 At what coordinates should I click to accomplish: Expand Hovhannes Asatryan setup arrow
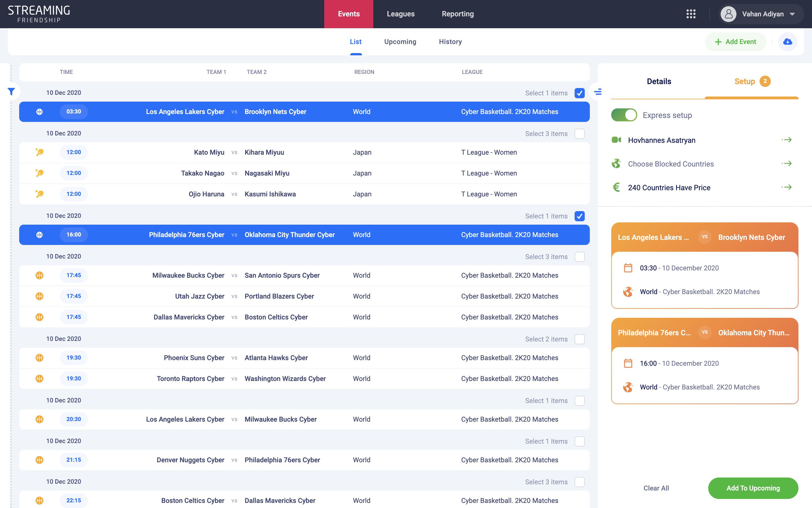(787, 140)
